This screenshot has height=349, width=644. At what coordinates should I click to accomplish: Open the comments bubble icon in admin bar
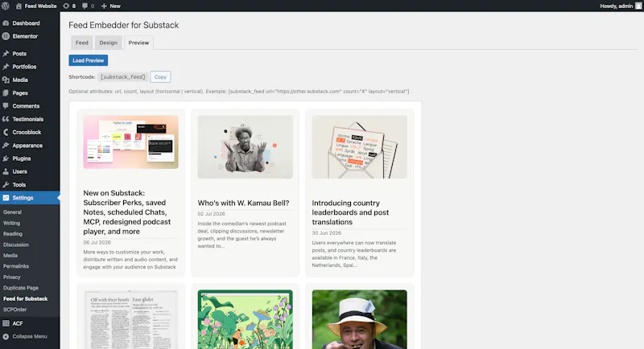[85, 6]
